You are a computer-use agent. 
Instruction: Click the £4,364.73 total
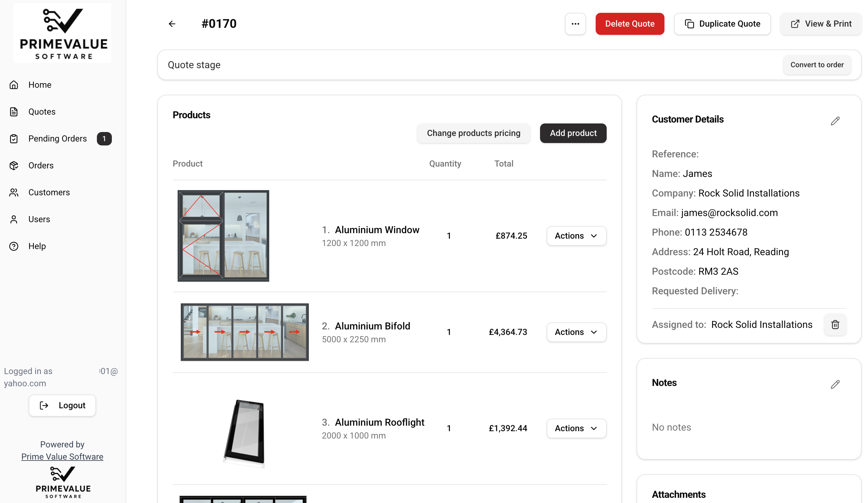point(508,332)
